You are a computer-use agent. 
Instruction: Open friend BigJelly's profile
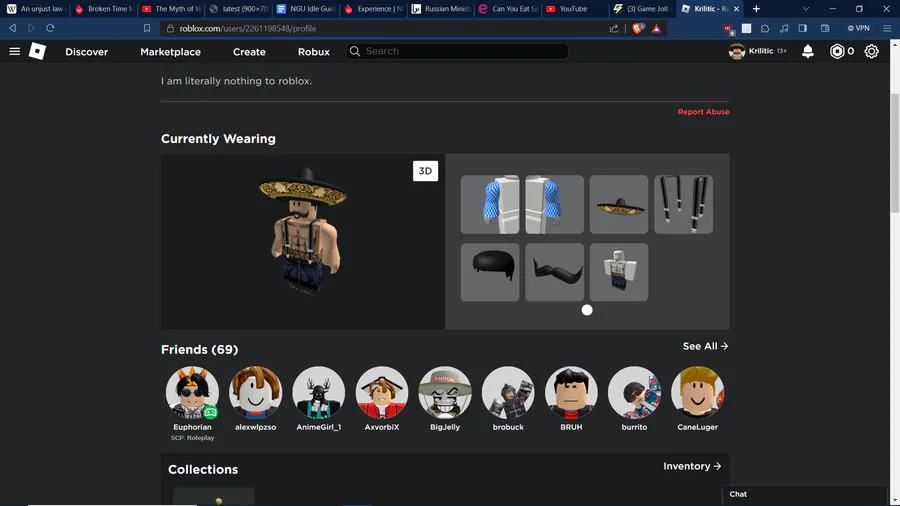click(x=445, y=392)
